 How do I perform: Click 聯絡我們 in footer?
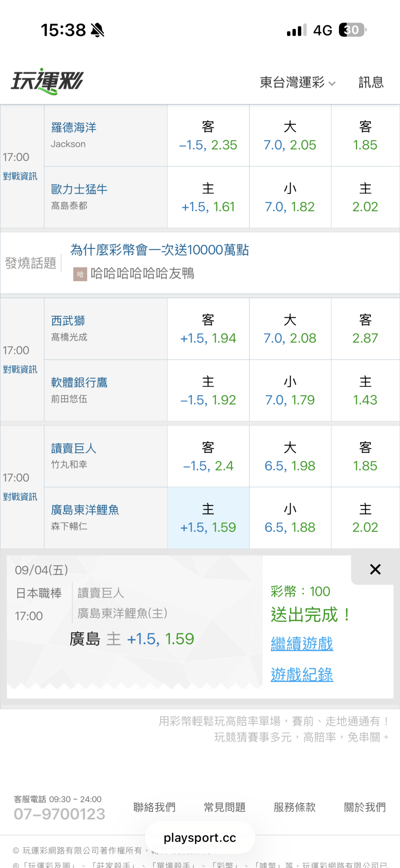pos(154,807)
